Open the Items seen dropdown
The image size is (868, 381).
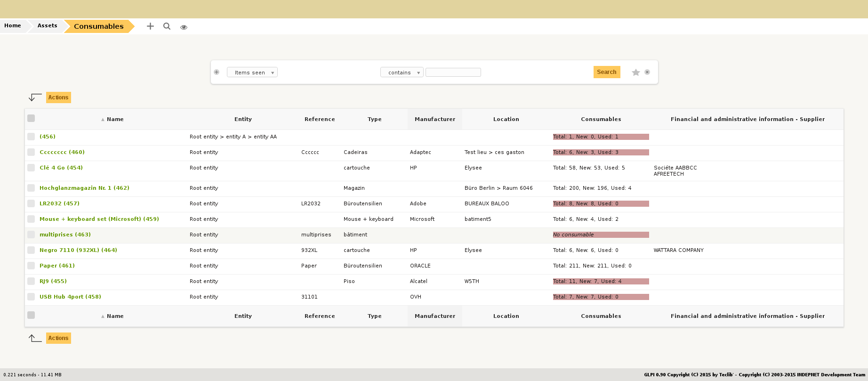252,73
